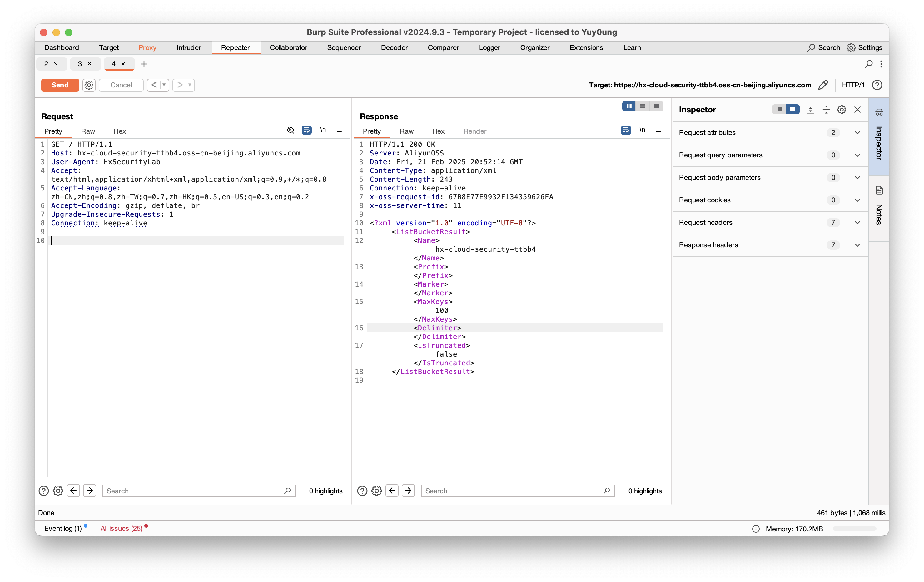Open the Hex view of the Response
The width and height of the screenshot is (924, 582).
(x=438, y=131)
